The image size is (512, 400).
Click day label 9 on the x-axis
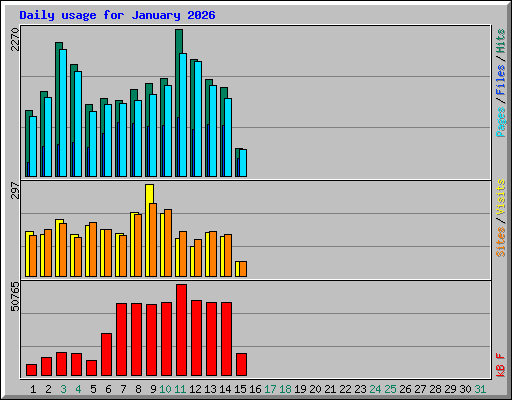153,389
